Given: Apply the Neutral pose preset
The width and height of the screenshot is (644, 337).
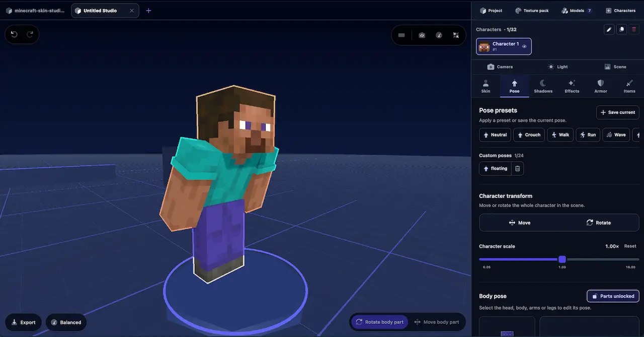Looking at the screenshot, I should tap(495, 135).
